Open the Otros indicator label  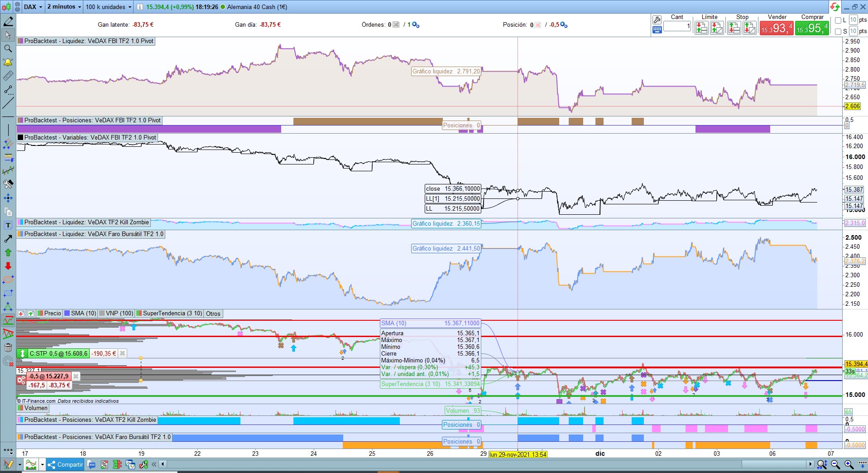click(x=213, y=314)
